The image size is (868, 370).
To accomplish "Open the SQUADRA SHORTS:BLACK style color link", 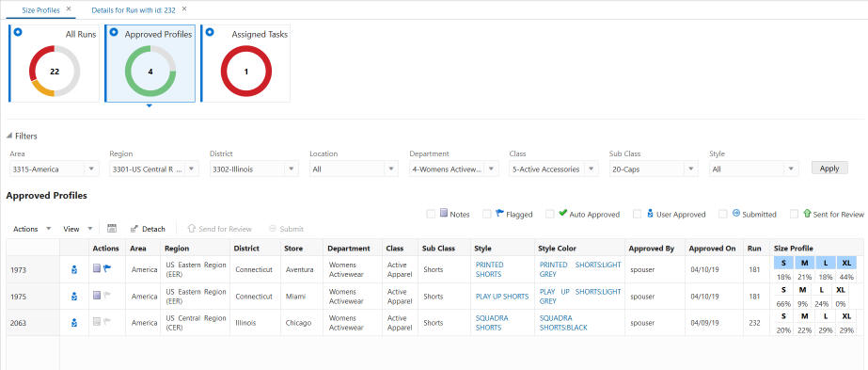I will 563,323.
